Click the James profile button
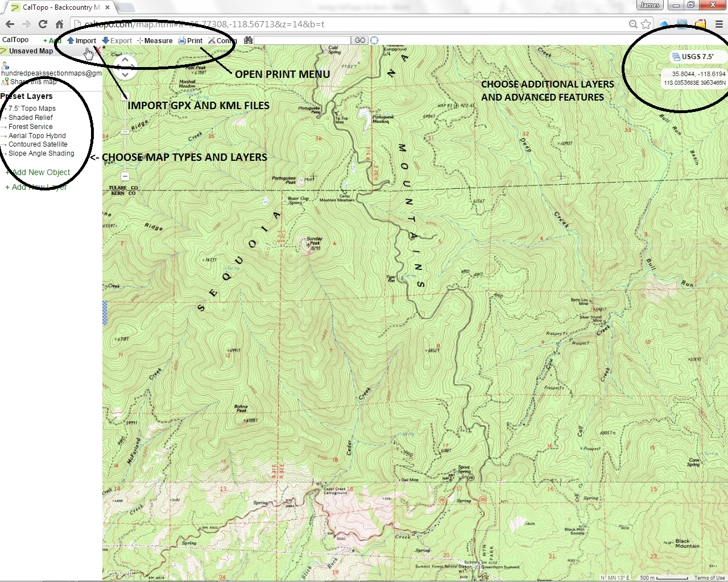The image size is (728, 582). (650, 5)
